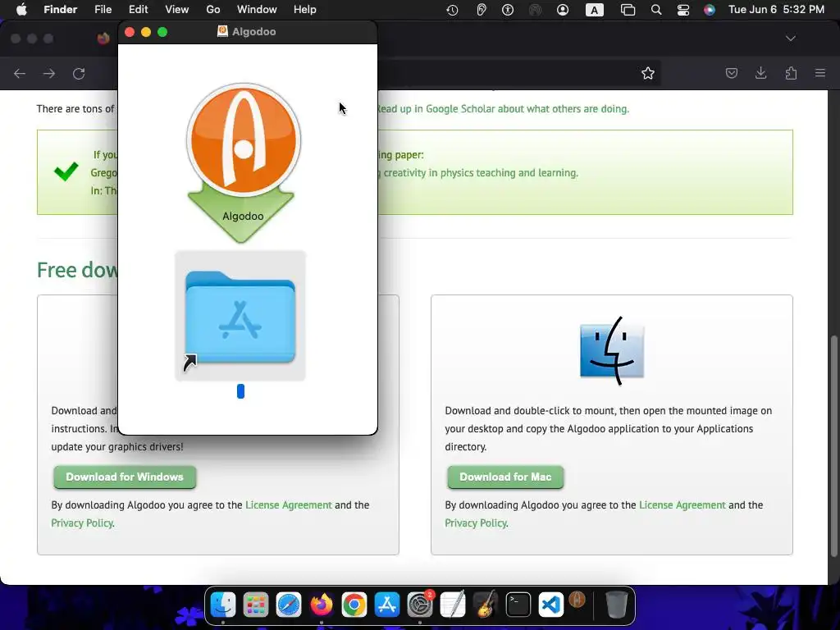The image size is (840, 630).
Task: Click the Hearing menu bar icon
Action: tap(481, 10)
